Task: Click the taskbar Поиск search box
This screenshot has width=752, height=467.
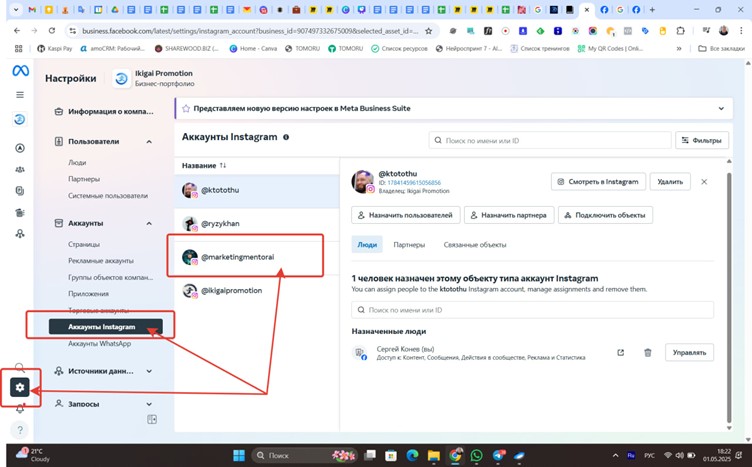Action: click(304, 455)
